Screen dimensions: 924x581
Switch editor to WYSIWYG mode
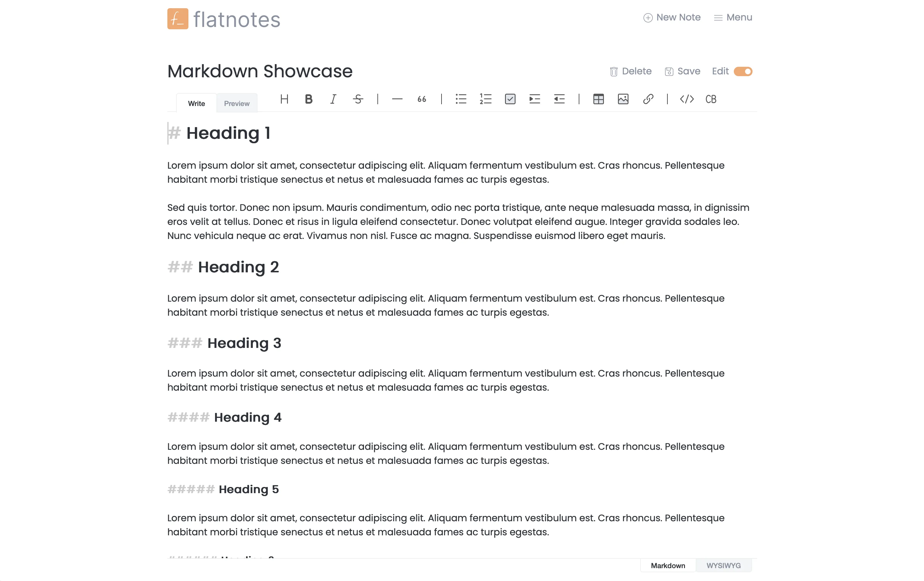click(x=723, y=565)
